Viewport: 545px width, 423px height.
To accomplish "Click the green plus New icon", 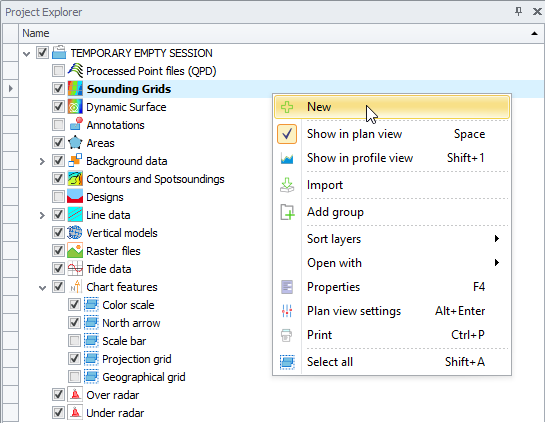I will 287,107.
